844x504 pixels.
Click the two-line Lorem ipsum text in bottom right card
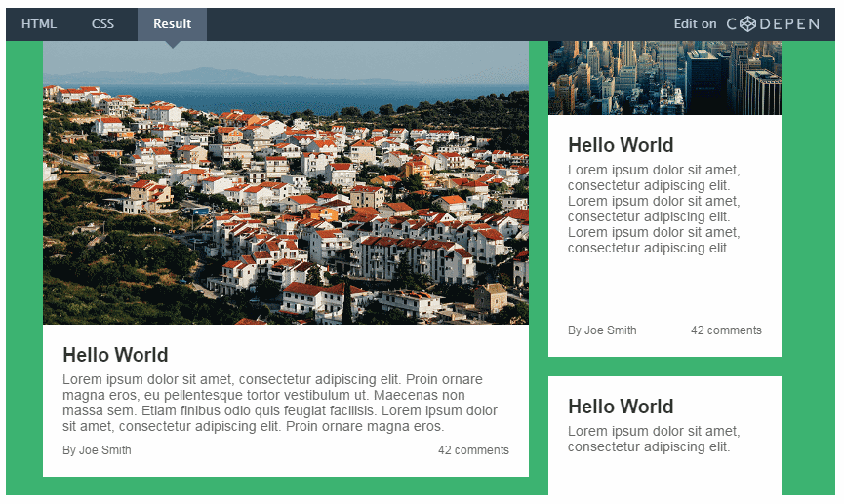pyautogui.click(x=654, y=439)
